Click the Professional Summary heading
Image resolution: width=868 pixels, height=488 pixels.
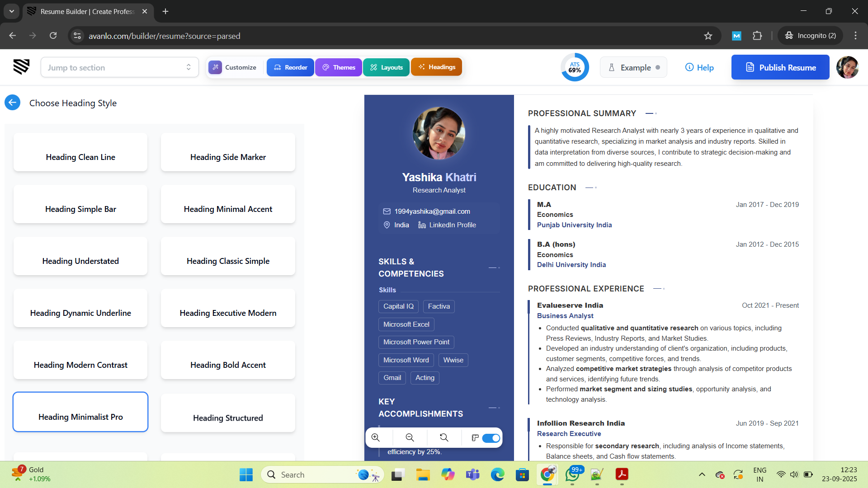(582, 113)
